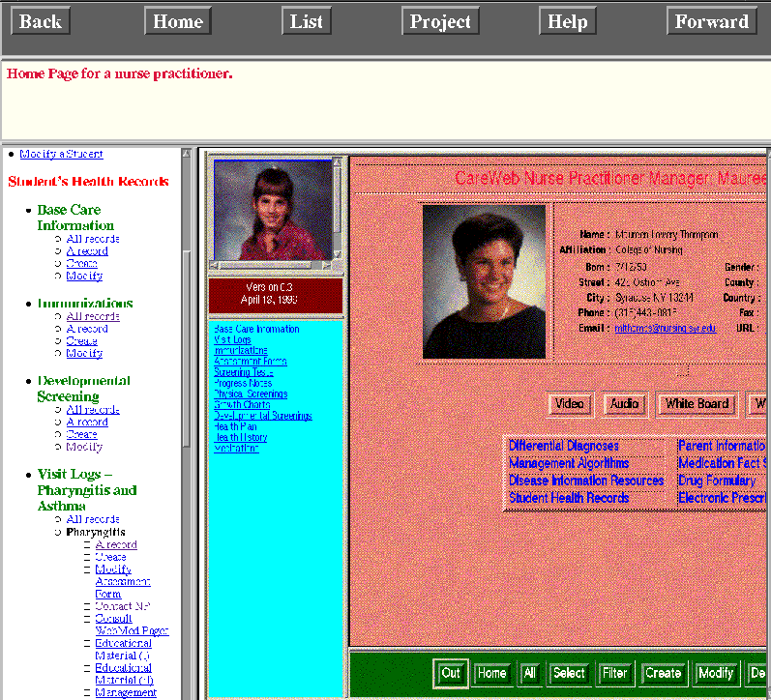Open the List button in the top bar
Screen dimensions: 771x700
click(x=307, y=20)
